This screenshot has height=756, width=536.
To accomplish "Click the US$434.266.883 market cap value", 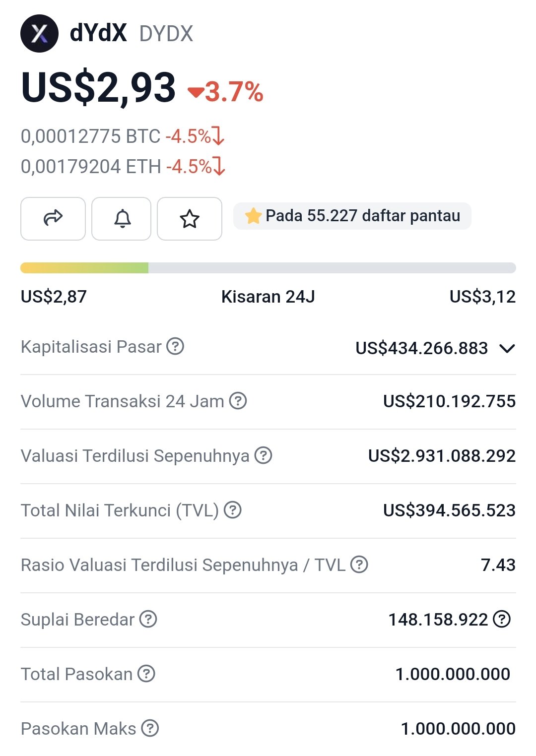I will coord(422,348).
